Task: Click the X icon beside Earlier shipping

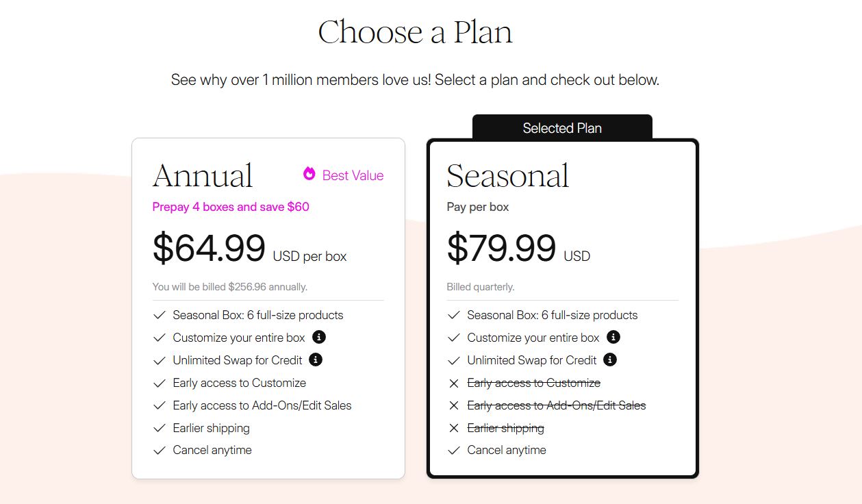Action: click(453, 428)
